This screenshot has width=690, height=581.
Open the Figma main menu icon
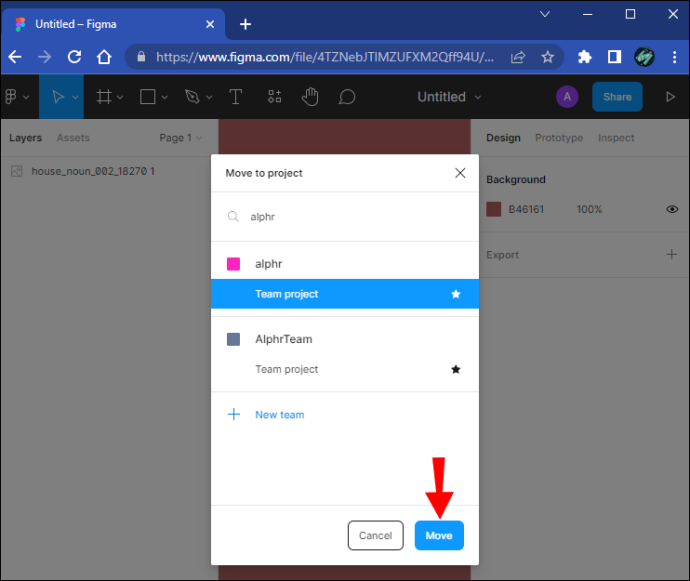pyautogui.click(x=11, y=96)
